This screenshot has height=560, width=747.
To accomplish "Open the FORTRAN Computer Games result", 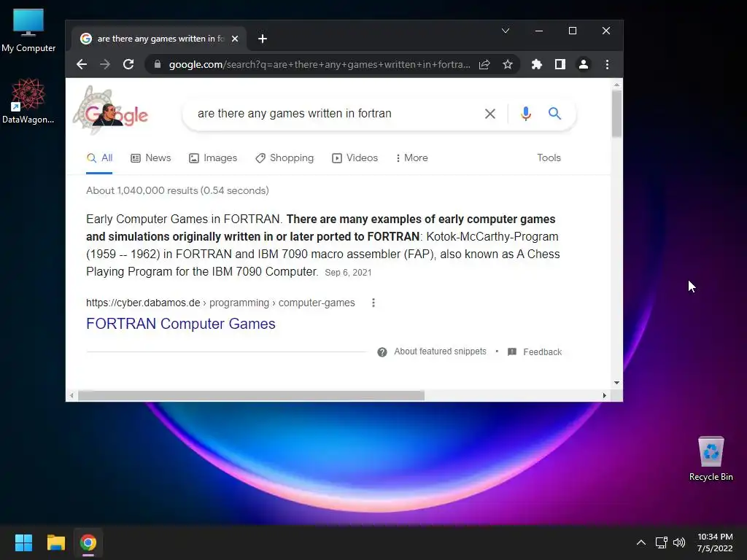I will 181,324.
